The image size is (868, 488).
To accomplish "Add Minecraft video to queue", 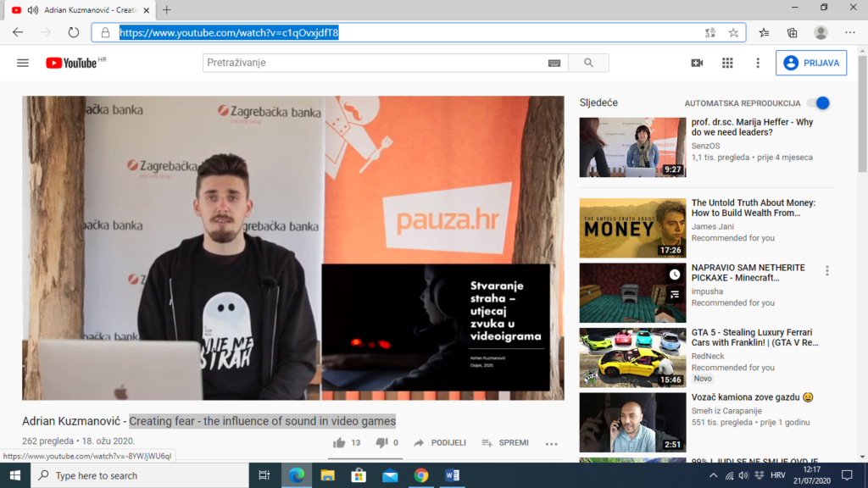I will point(674,295).
